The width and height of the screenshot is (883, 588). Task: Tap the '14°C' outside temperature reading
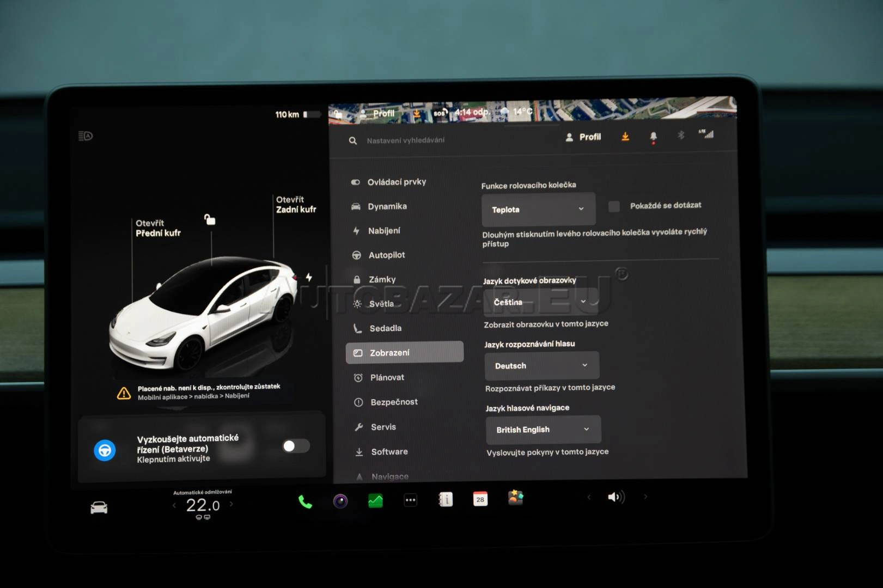click(522, 112)
